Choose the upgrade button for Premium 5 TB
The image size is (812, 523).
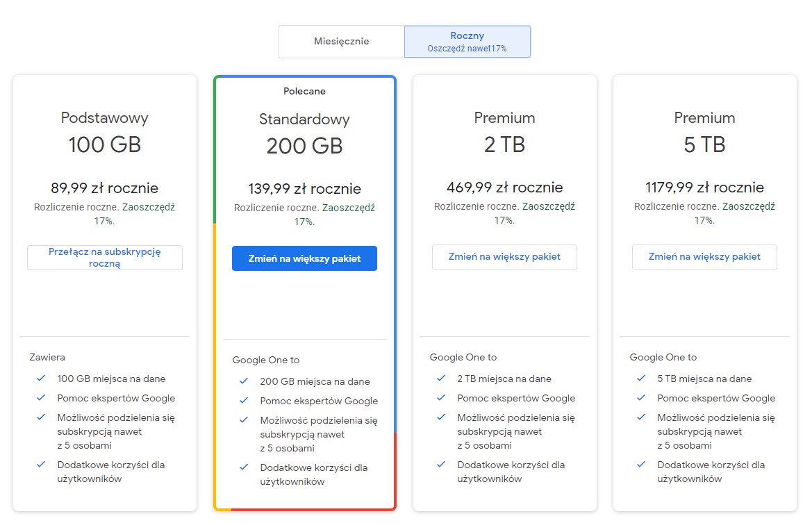point(704,257)
